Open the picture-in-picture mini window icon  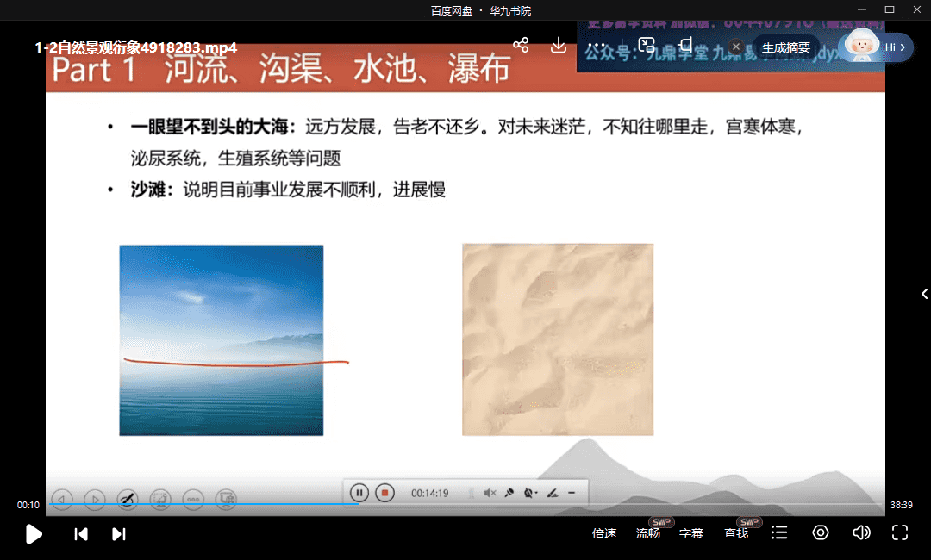[x=647, y=45]
